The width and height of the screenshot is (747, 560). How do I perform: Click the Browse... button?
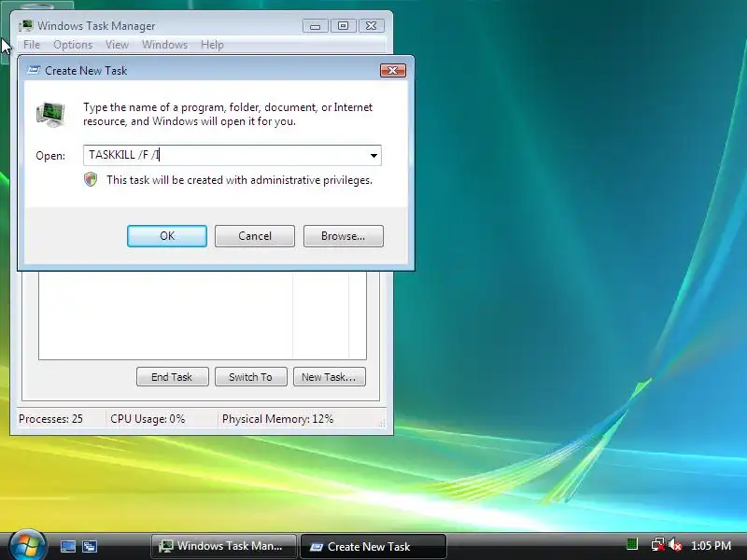(343, 236)
